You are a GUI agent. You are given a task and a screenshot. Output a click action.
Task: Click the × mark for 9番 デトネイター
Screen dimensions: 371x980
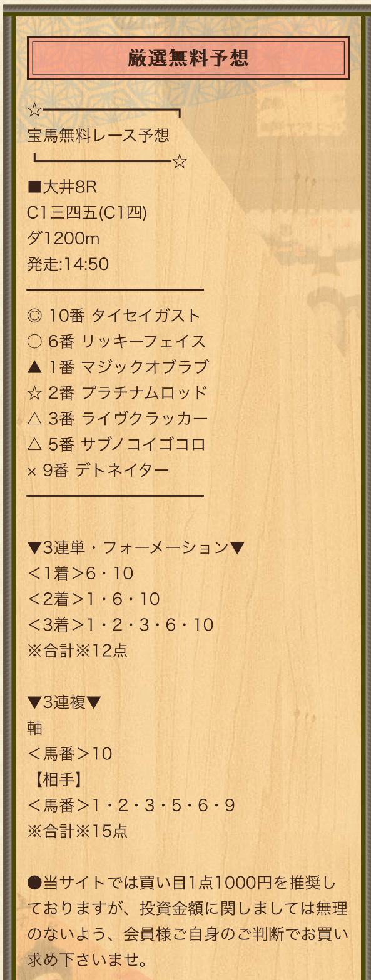pos(32,471)
